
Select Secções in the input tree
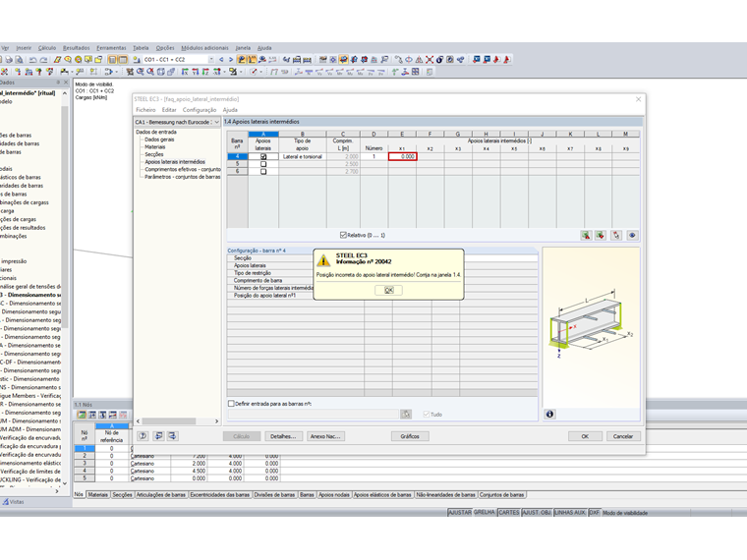click(154, 154)
